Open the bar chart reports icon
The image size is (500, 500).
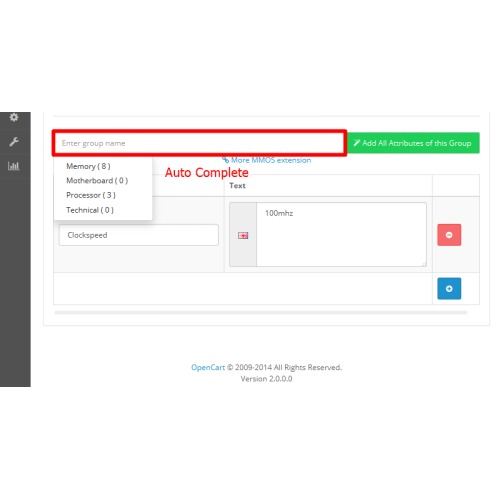pyautogui.click(x=14, y=166)
